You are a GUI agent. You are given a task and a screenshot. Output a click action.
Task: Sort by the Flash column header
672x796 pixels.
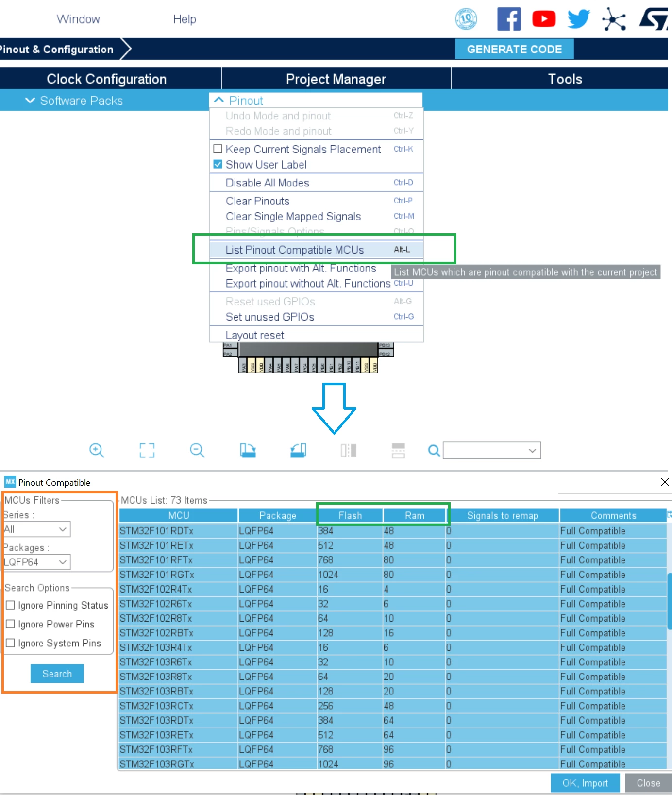(350, 515)
